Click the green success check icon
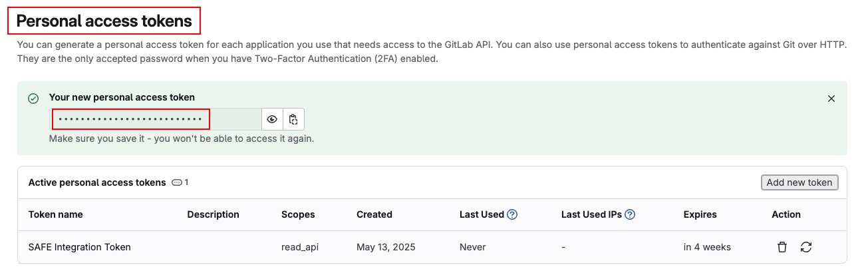The width and height of the screenshot is (868, 277). click(33, 98)
